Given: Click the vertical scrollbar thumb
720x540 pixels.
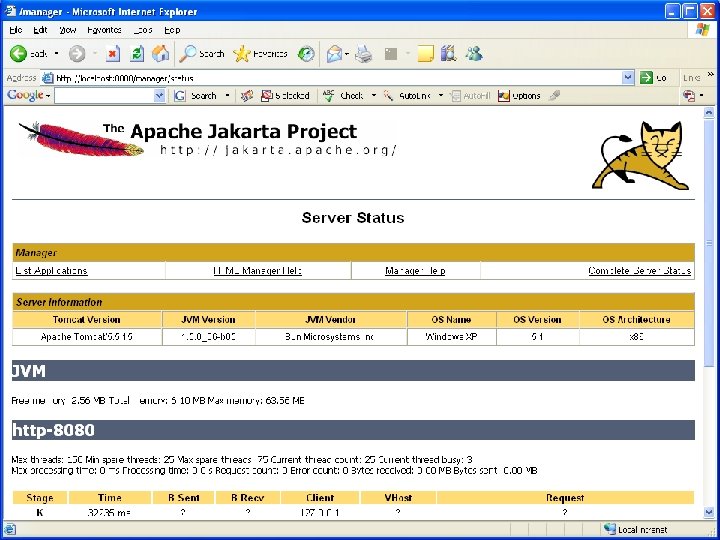Looking at the screenshot, I should 709,242.
